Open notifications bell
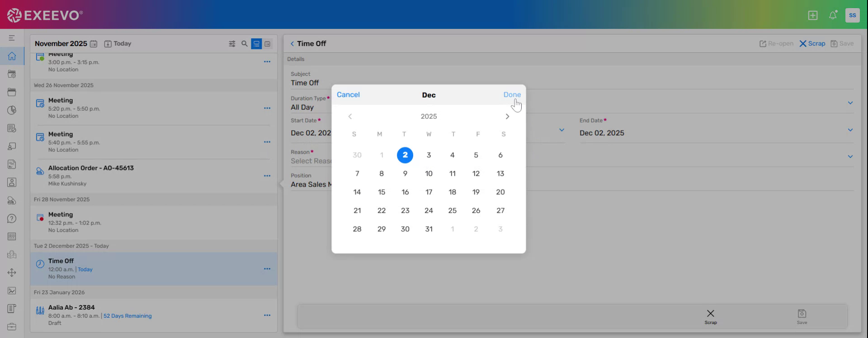Screen dimensions: 868x338 pos(833,15)
